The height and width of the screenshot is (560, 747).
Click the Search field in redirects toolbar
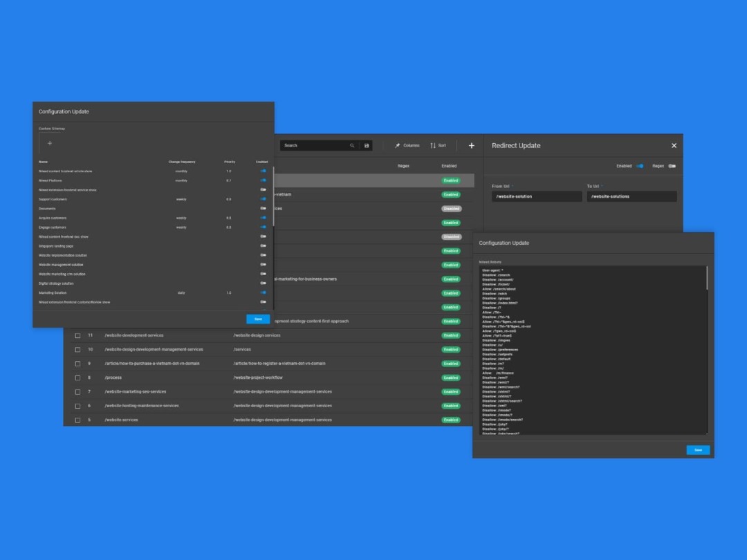[x=315, y=146]
